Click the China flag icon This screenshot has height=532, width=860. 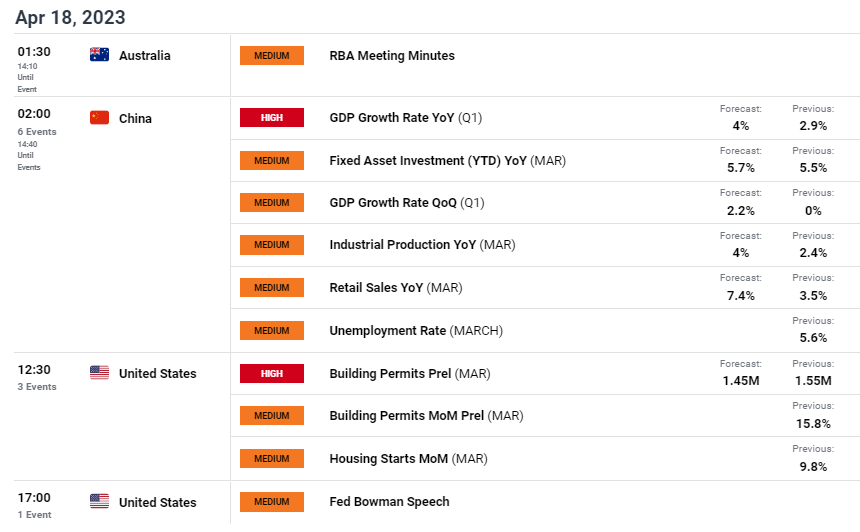coord(99,118)
